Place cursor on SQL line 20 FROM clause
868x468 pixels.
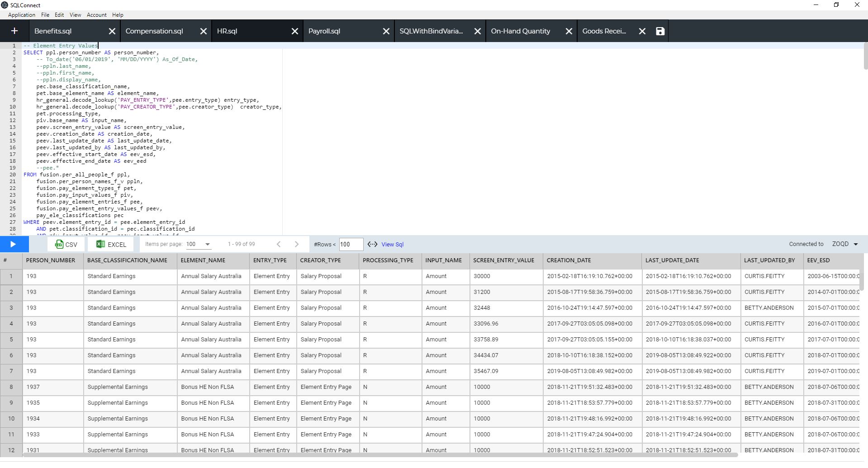[77, 175]
